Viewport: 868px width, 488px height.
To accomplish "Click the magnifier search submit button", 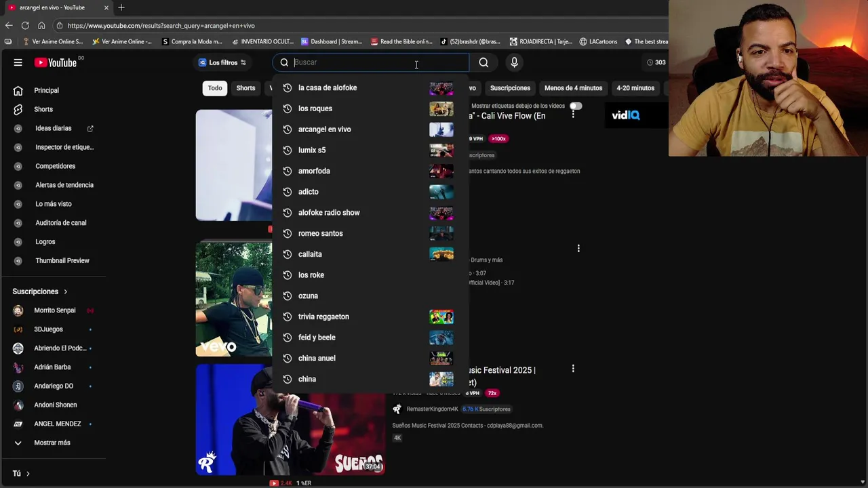I will tap(484, 62).
